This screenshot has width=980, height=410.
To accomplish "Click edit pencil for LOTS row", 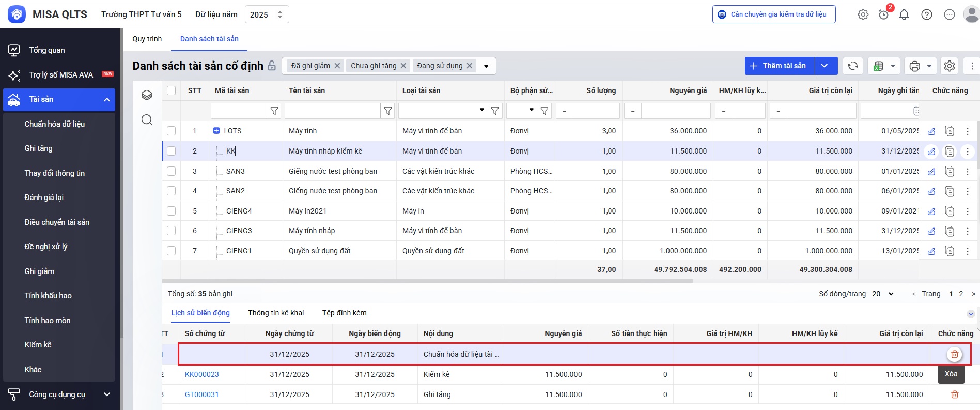I will pyautogui.click(x=931, y=131).
